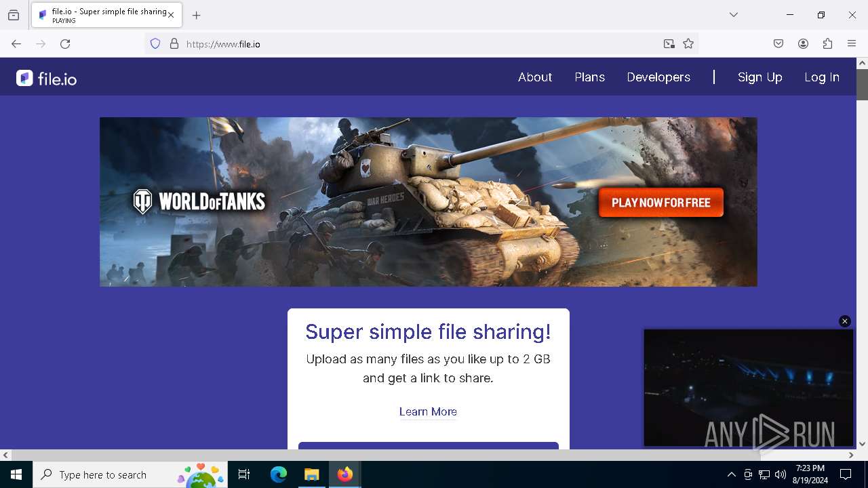Close the file.io tab

coord(171,15)
